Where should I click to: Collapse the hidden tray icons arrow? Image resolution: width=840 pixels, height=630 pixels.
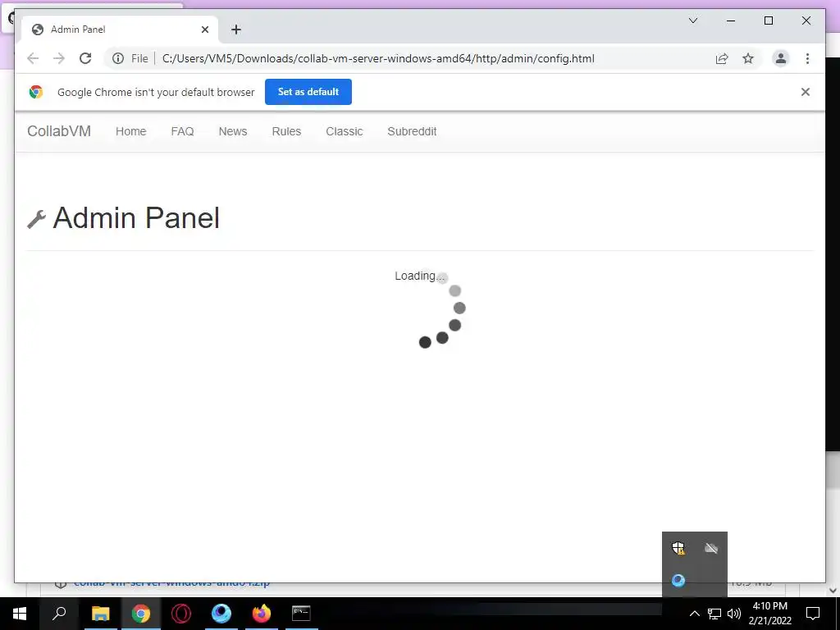point(694,614)
